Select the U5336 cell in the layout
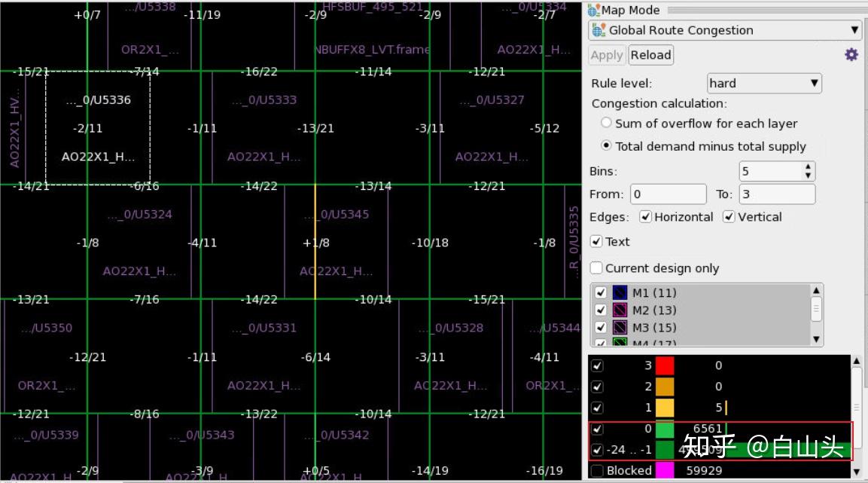 [x=98, y=128]
